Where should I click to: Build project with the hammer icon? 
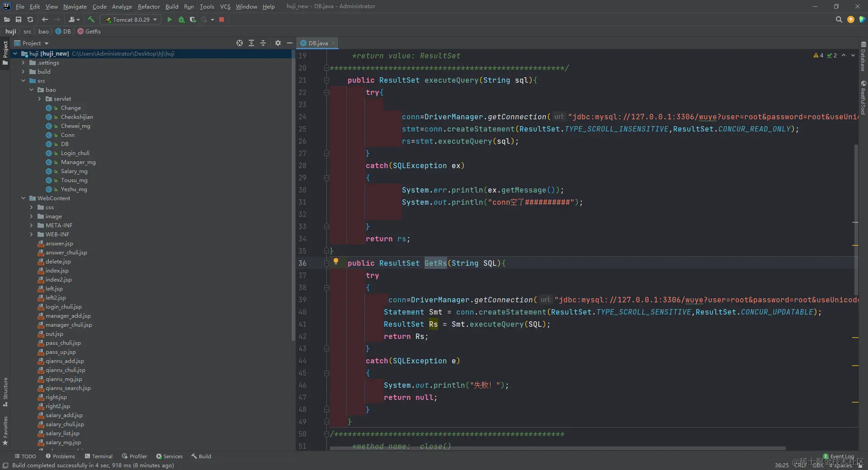pyautogui.click(x=91, y=19)
